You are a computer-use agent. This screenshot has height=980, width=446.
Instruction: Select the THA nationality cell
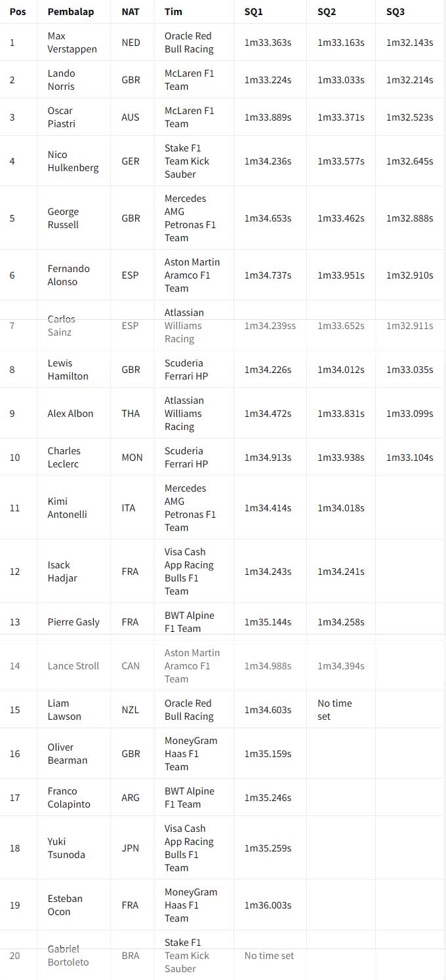click(131, 414)
